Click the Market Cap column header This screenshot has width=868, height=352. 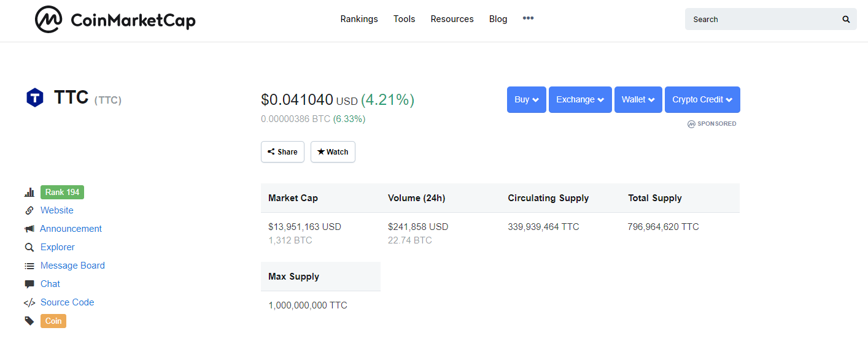293,198
